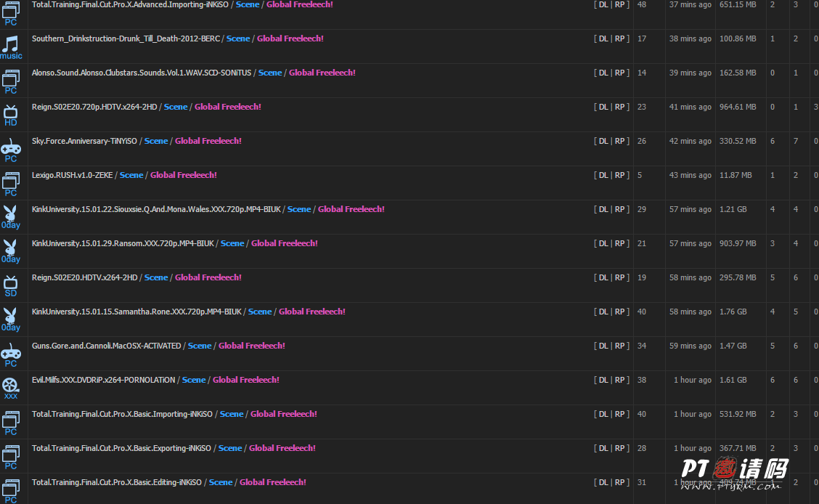This screenshot has width=819, height=504.
Task: Click Global Freeleech! on the Alonso.Sound row
Action: [x=322, y=73]
